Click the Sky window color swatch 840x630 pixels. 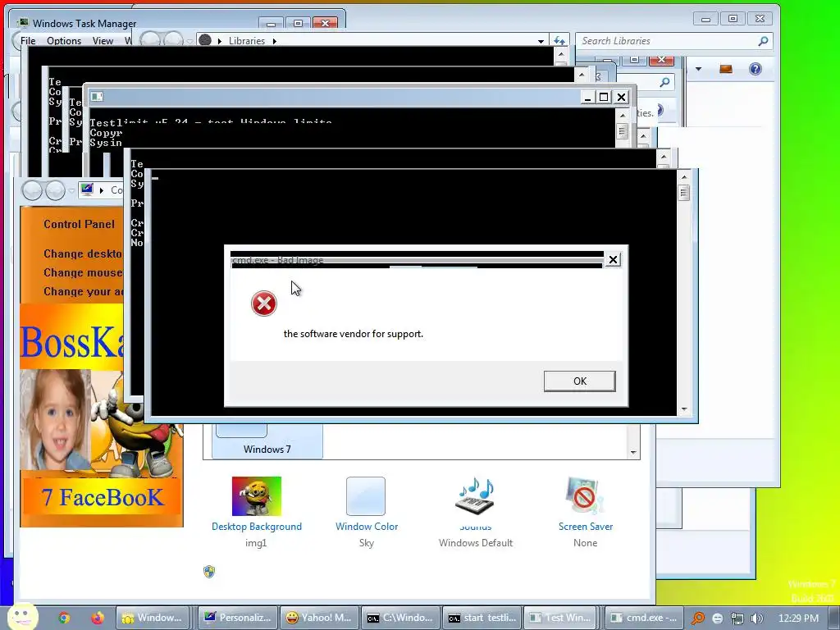pyautogui.click(x=366, y=496)
